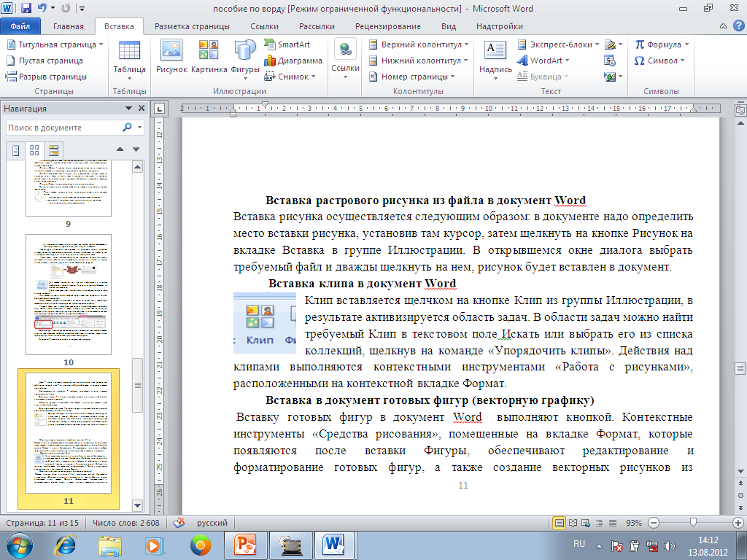Click the Поиск в документе search field
This screenshot has width=747, height=560.
[x=63, y=128]
